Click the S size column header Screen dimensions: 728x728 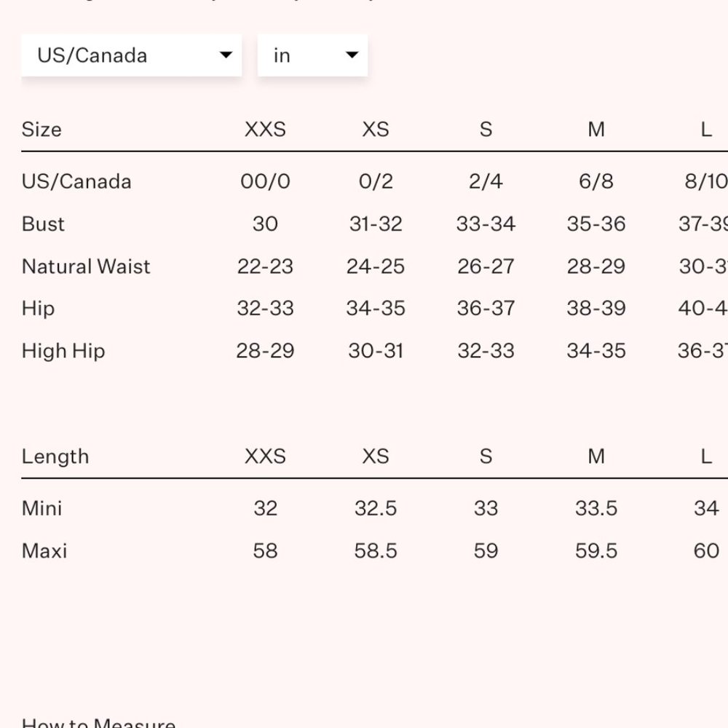click(x=486, y=130)
